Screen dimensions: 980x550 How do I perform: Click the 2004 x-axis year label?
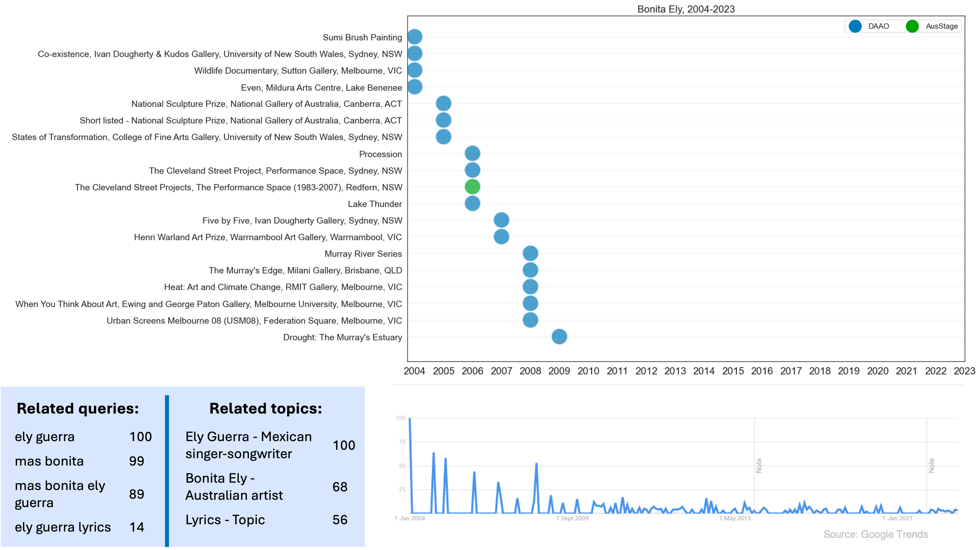pyautogui.click(x=414, y=371)
